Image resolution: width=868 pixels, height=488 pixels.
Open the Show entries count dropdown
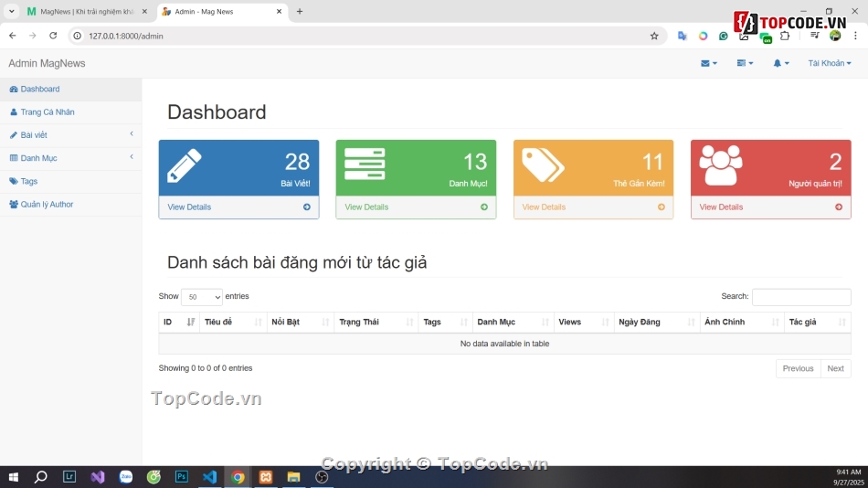[x=202, y=297]
